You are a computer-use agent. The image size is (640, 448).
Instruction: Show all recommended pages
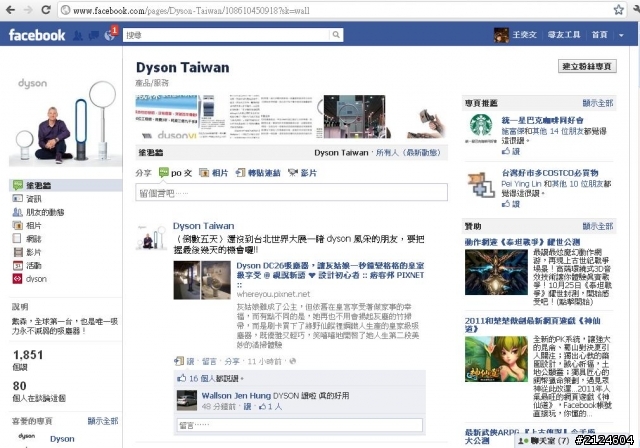click(x=598, y=103)
